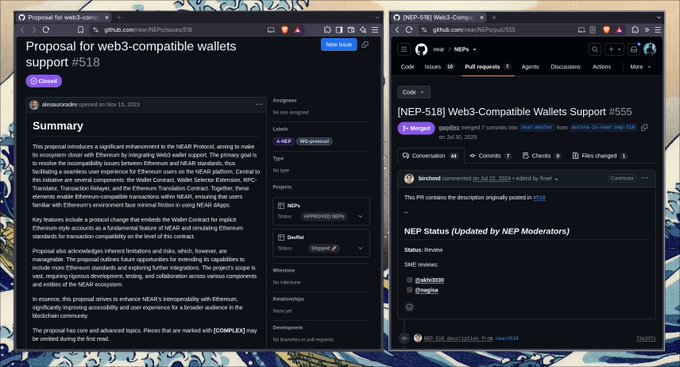Open the Discussions tab

(565, 67)
